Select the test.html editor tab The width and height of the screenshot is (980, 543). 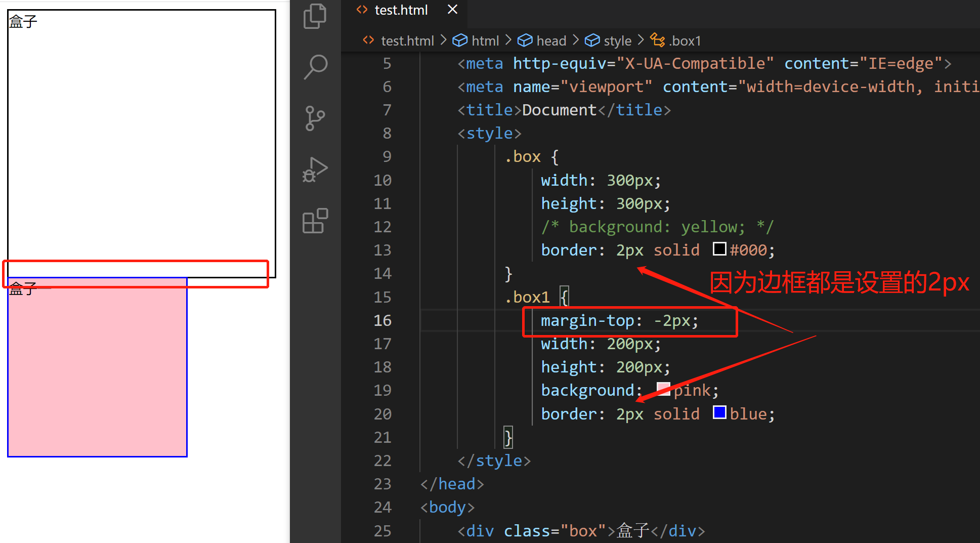(401, 10)
